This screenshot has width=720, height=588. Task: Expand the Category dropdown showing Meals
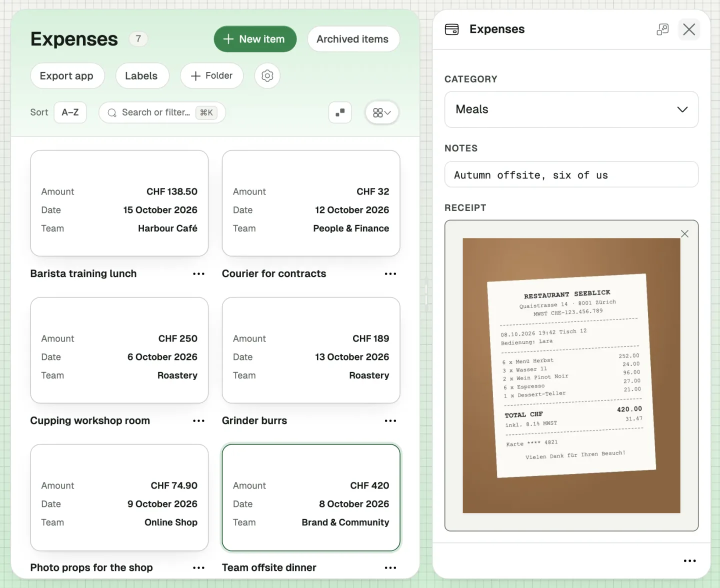(x=571, y=109)
